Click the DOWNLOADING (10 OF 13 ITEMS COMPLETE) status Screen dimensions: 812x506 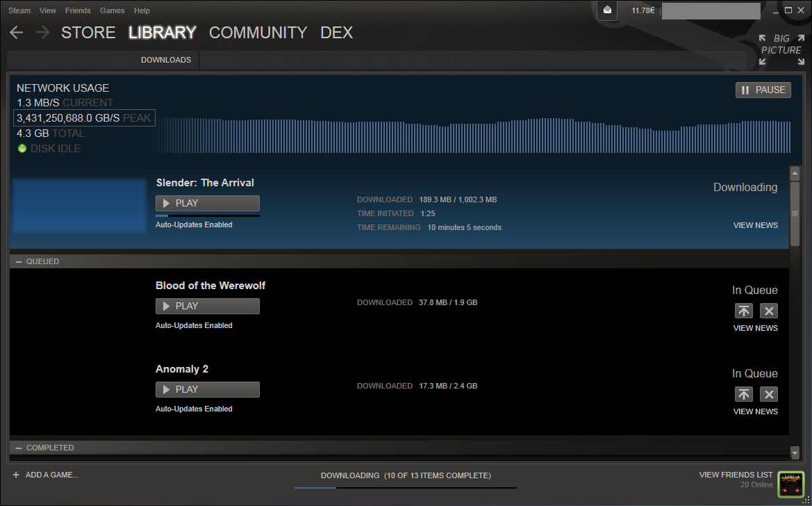point(406,476)
